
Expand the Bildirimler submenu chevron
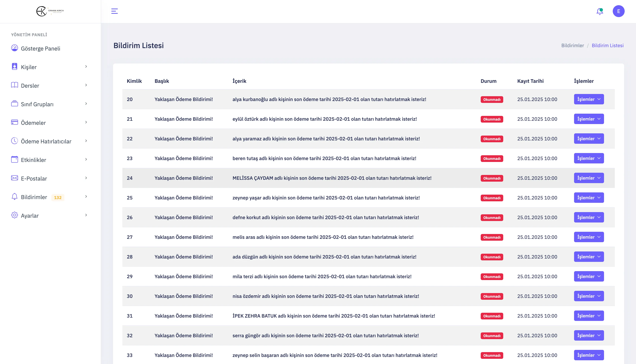tap(86, 197)
